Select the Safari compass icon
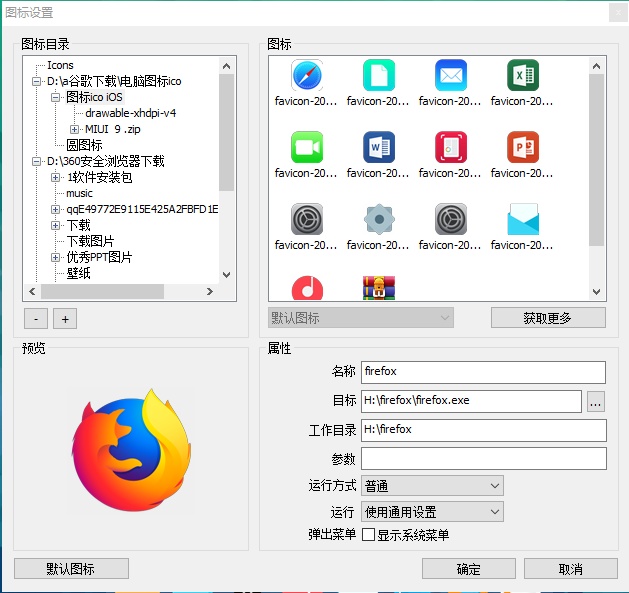The height and width of the screenshot is (593, 629). [x=307, y=75]
